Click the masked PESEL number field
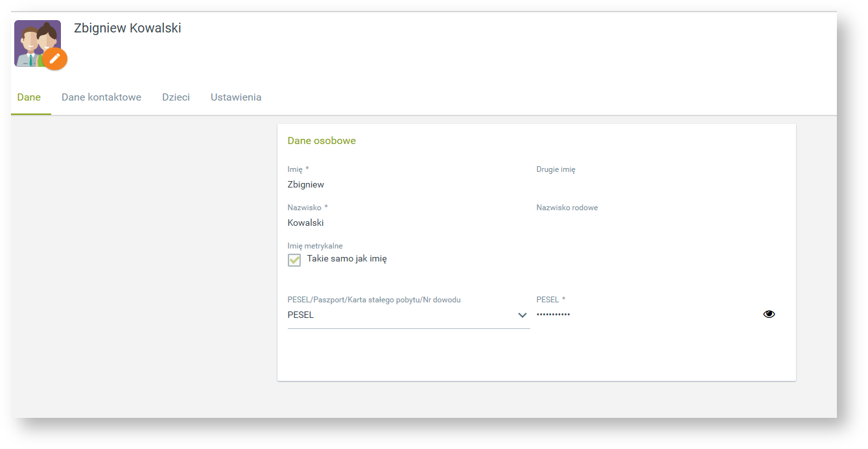The image size is (868, 449). [x=642, y=315]
